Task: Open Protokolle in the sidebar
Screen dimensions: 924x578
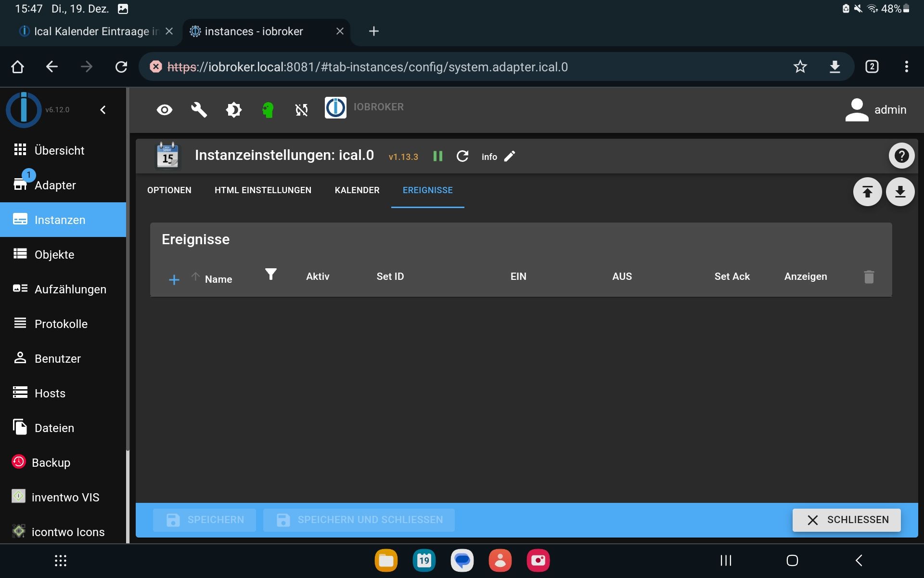Action: click(61, 324)
